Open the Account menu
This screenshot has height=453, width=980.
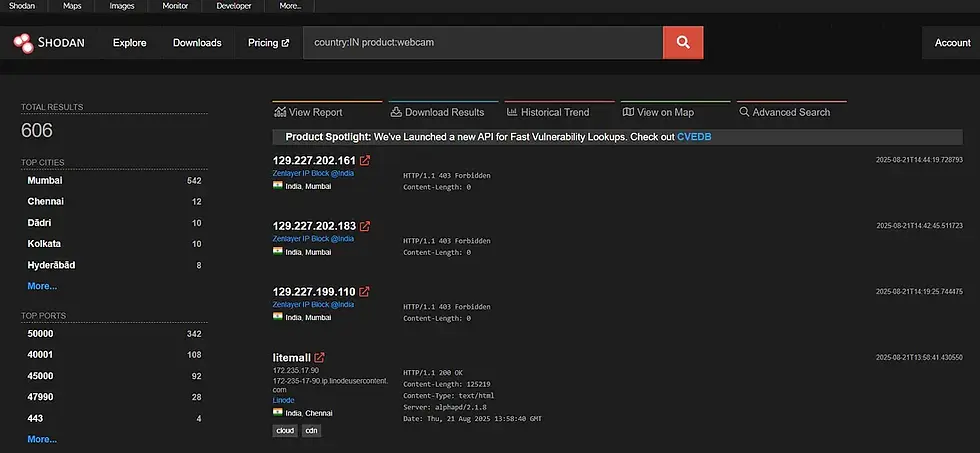(x=952, y=43)
